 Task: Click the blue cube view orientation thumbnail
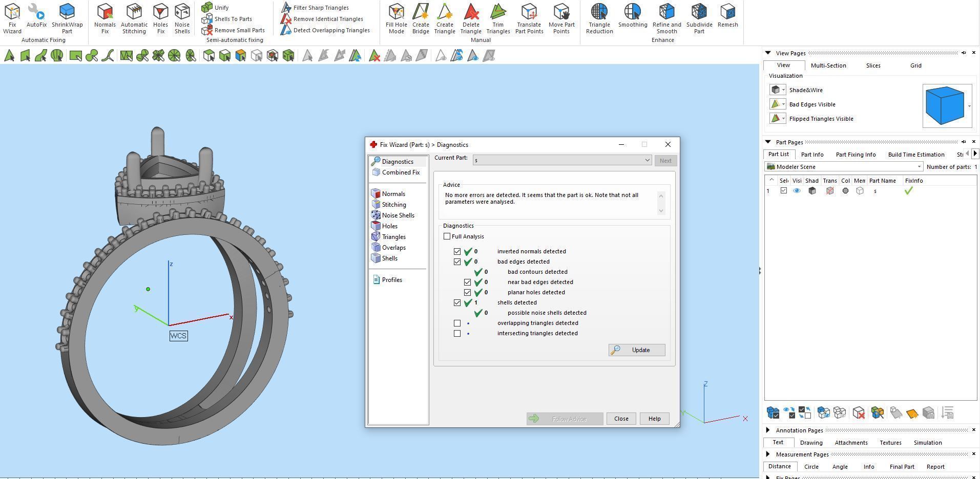945,105
